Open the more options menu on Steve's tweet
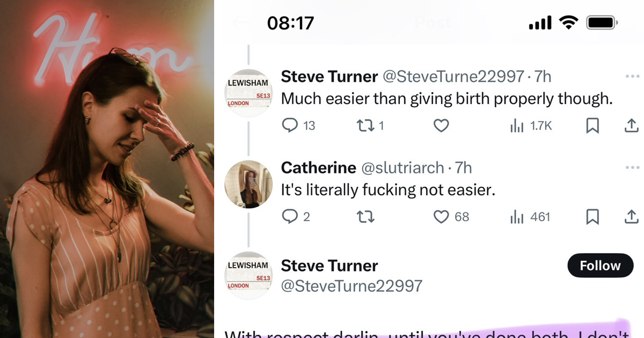The height and width of the screenshot is (338, 644). coord(632,76)
